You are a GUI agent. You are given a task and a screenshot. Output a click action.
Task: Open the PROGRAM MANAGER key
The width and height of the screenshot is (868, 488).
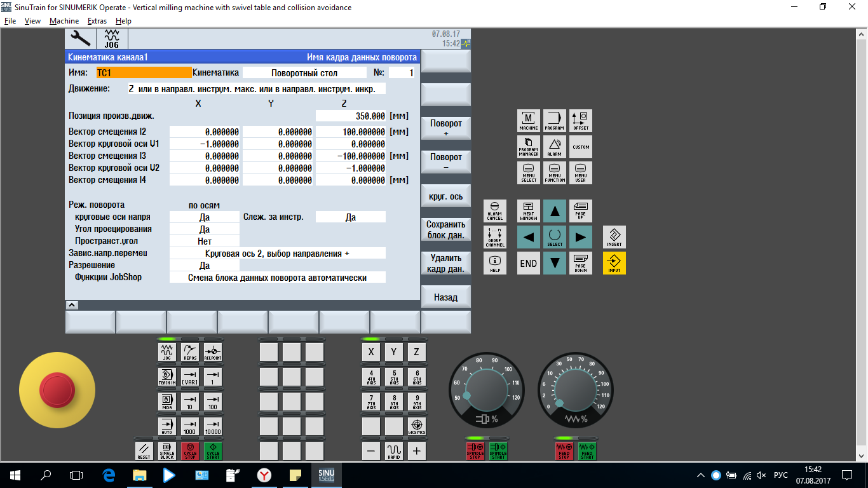point(529,147)
